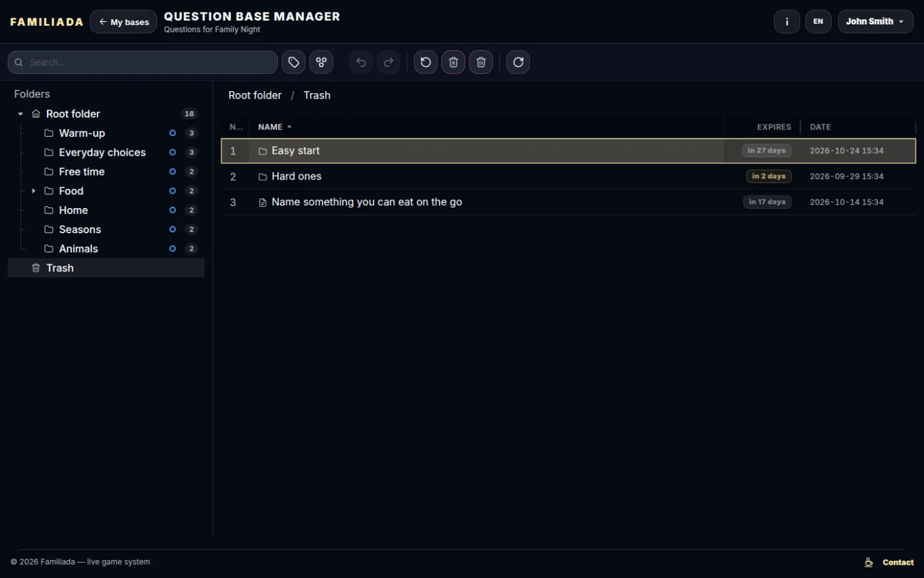The width and height of the screenshot is (924, 578).
Task: Select the Hard ones table row
Action: 568,176
